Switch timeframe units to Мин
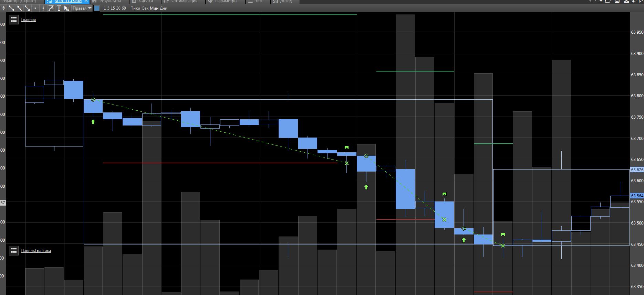This screenshot has width=644, height=295. coord(154,8)
